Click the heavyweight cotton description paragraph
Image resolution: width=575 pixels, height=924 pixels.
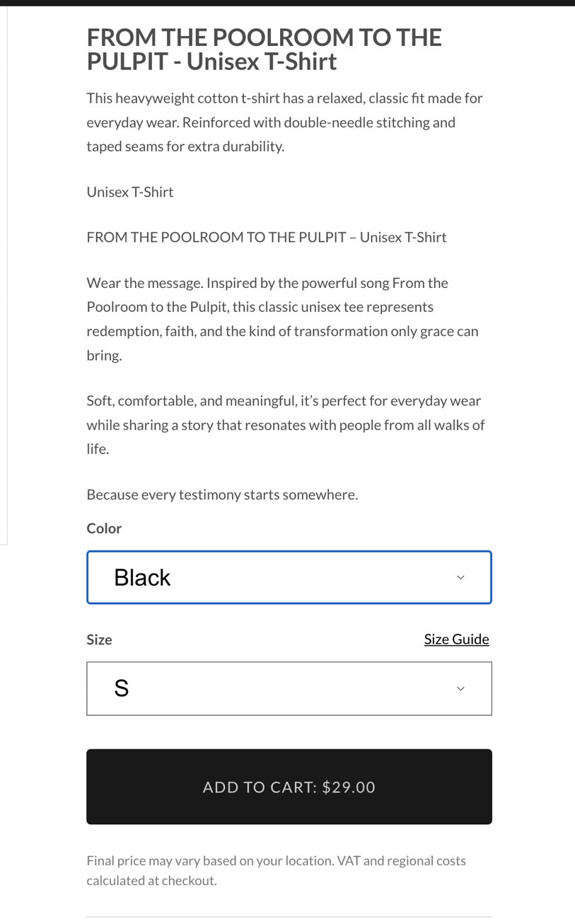pos(284,122)
